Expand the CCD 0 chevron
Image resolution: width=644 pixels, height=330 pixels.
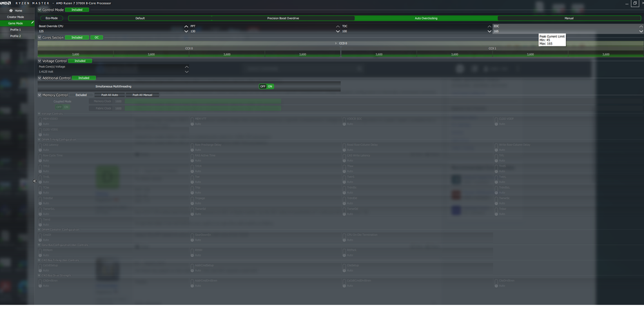(336, 43)
